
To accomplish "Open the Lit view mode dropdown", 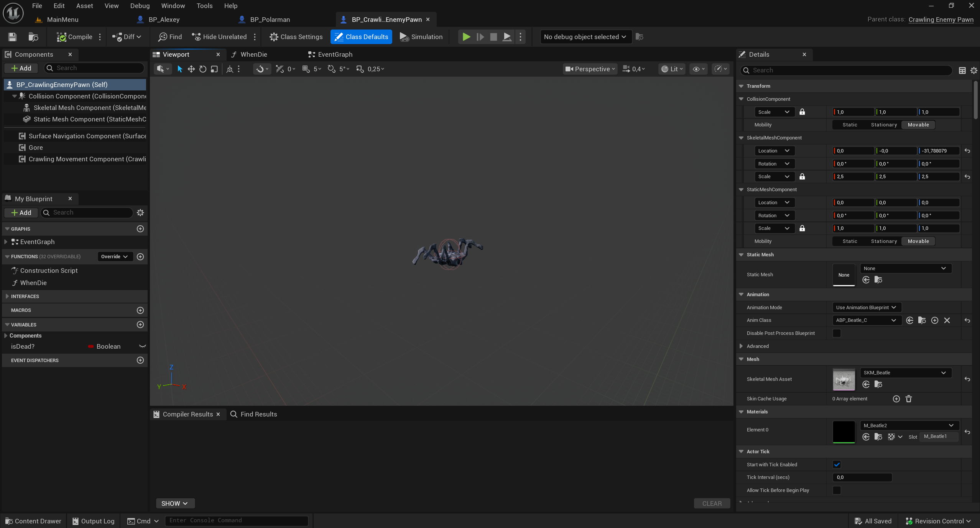I will click(672, 69).
